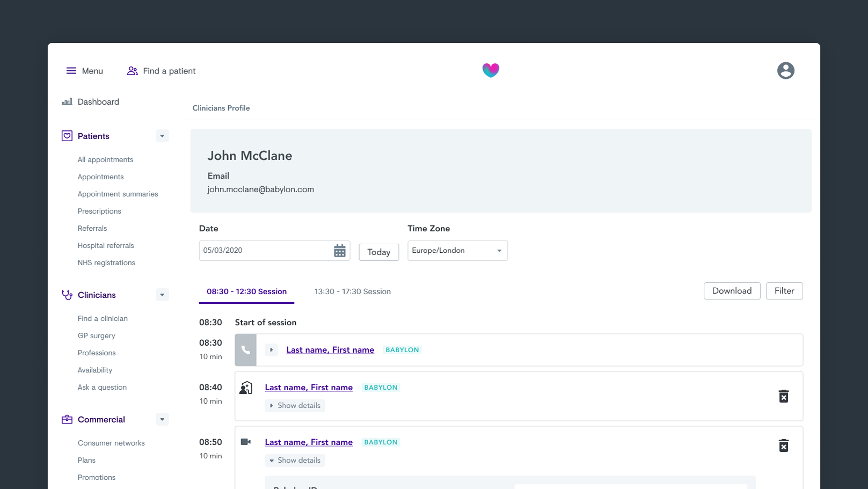Switch to the 08:30 - 12:30 Session tab

coord(247,291)
